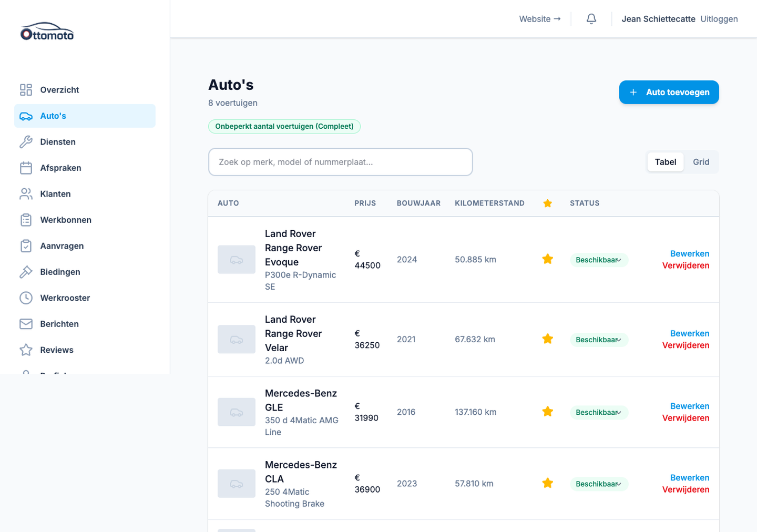Click thumbnail of Range Rover Velar
This screenshot has width=757, height=532.
point(237,340)
